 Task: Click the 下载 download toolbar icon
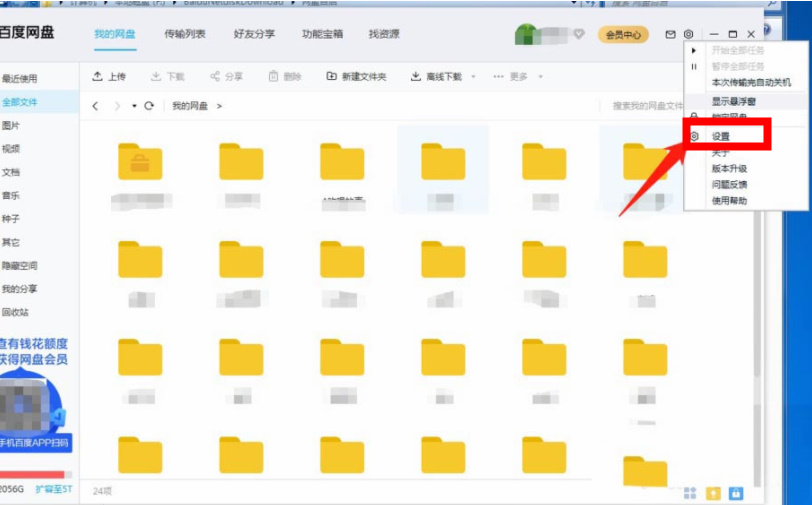pyautogui.click(x=155, y=77)
